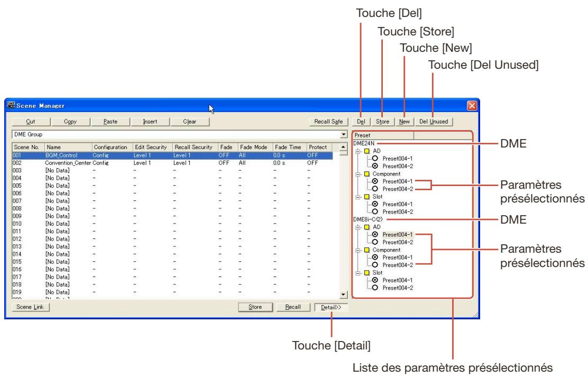Select DME8i-C(2) in preset tree
The width and height of the screenshot is (588, 378).
(368, 219)
